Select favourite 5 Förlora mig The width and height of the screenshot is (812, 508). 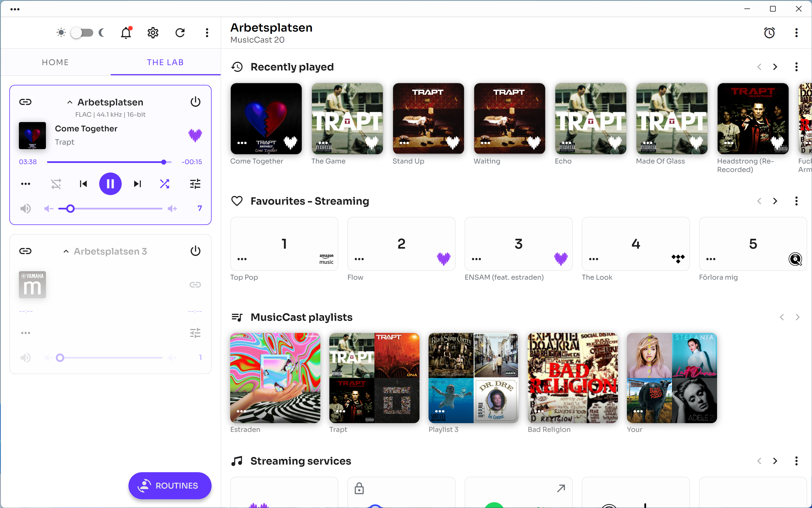(753, 244)
